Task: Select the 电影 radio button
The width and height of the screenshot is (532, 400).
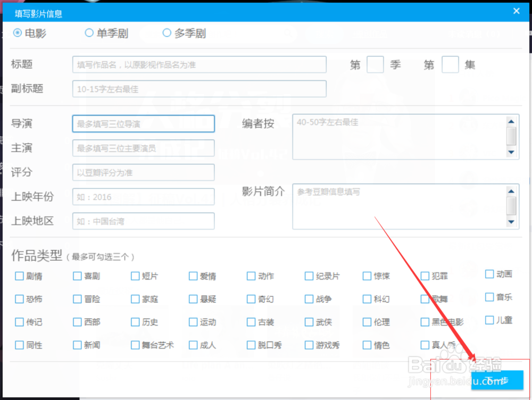Action: tap(16, 32)
